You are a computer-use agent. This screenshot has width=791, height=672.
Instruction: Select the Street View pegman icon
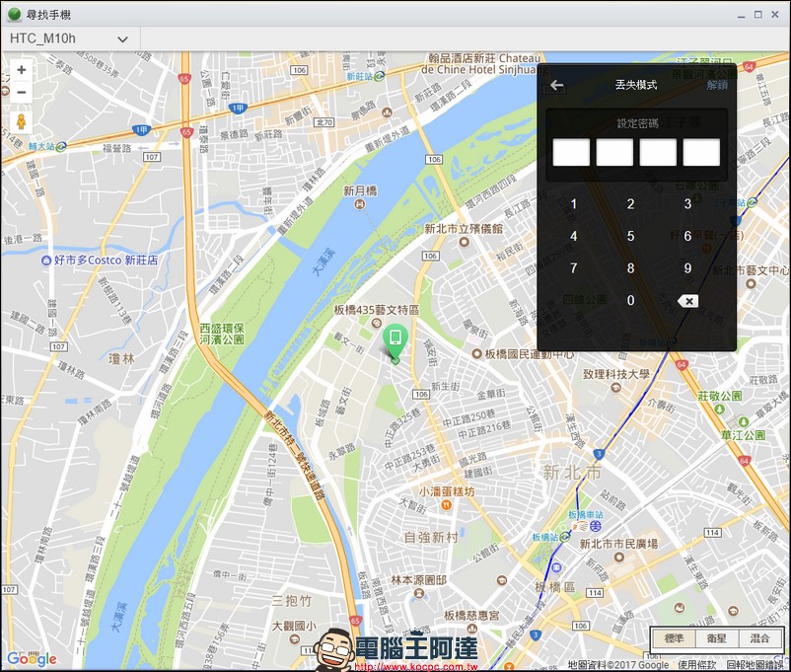(x=21, y=122)
